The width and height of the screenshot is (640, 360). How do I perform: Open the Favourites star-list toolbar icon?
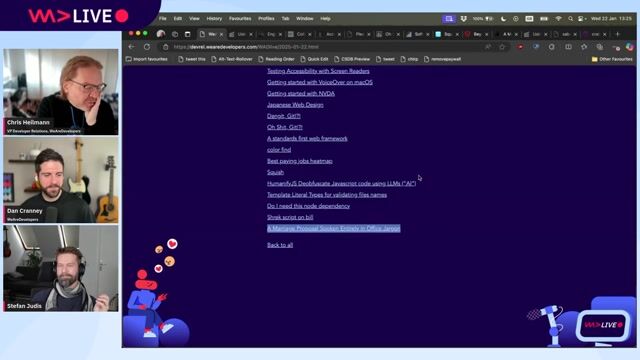(x=584, y=47)
